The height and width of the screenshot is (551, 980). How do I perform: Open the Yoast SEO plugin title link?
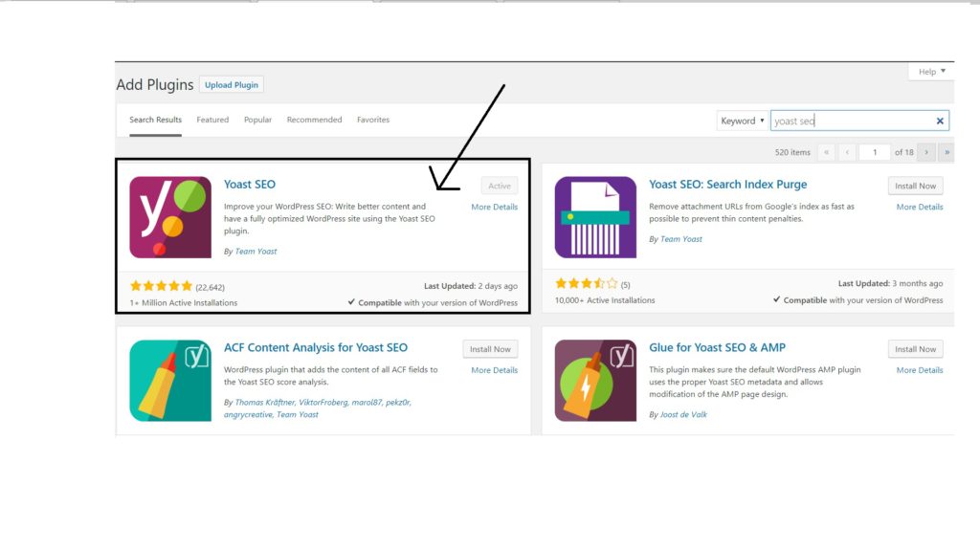[x=250, y=185]
